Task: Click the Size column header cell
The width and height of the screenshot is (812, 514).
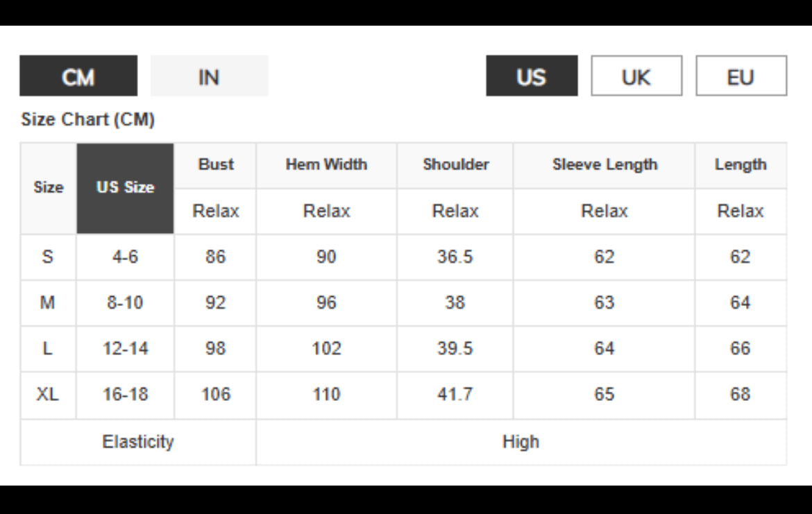Action: [x=48, y=188]
